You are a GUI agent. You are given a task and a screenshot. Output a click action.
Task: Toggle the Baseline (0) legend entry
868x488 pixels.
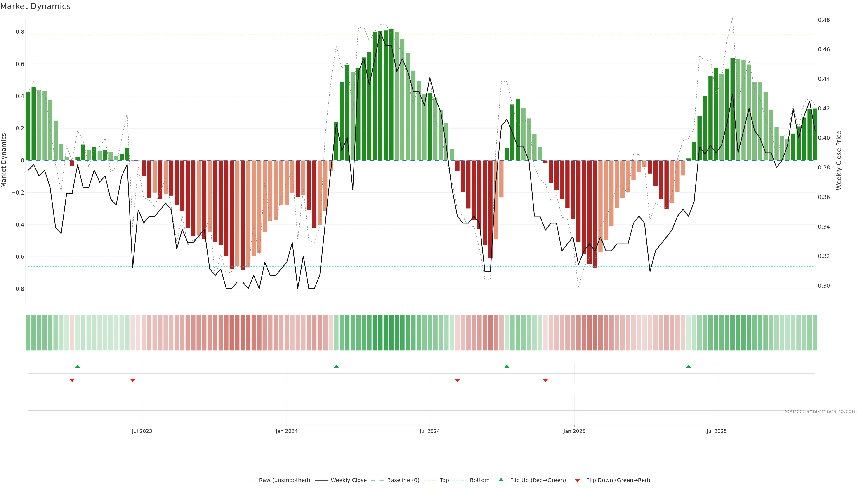[403, 480]
